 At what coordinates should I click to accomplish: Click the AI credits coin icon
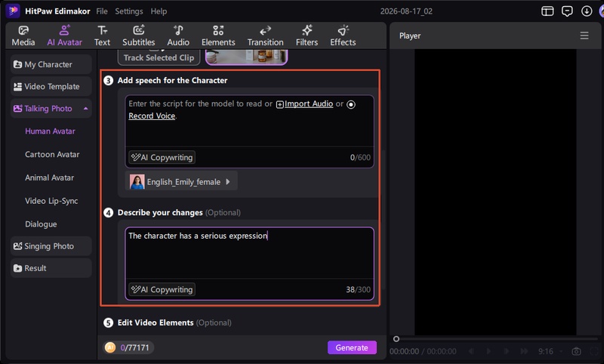coord(110,347)
